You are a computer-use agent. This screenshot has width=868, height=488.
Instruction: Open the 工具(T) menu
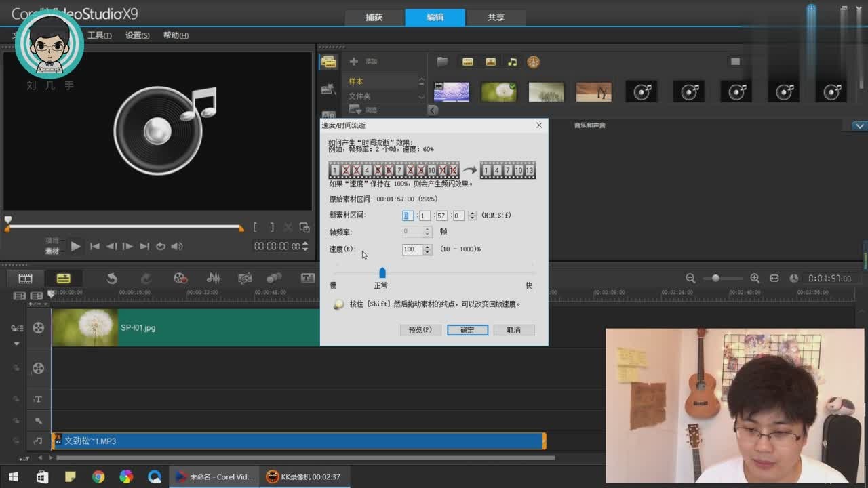pos(99,35)
